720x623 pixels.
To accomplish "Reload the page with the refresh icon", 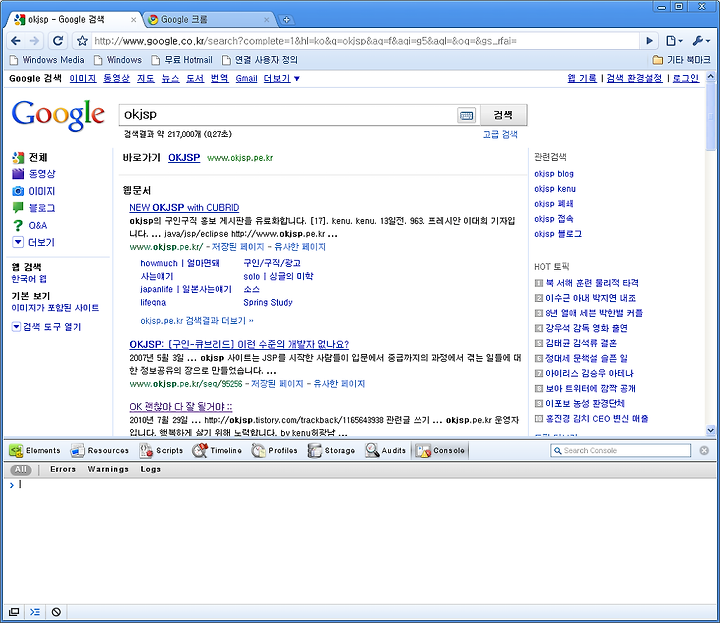I will tap(58, 41).
